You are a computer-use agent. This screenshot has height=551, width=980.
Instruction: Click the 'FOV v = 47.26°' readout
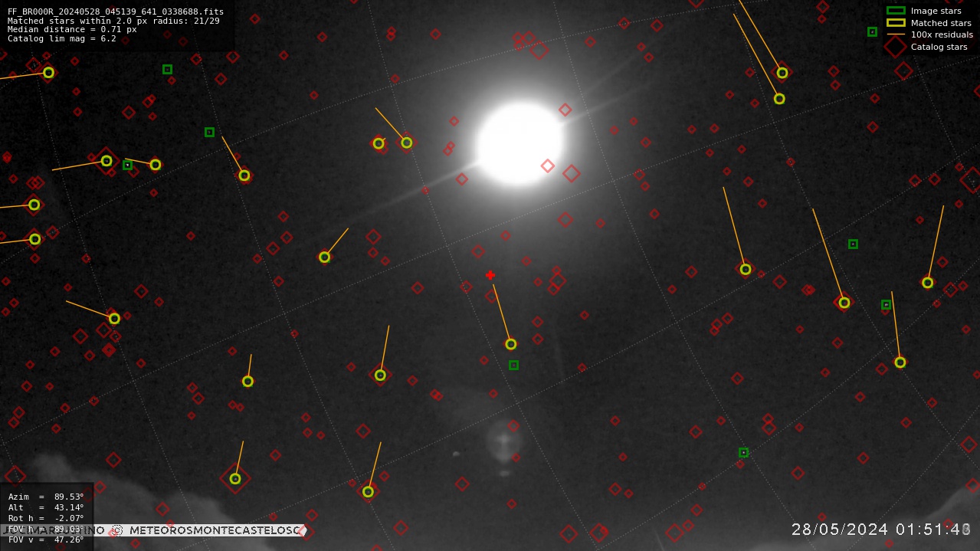pyautogui.click(x=46, y=540)
